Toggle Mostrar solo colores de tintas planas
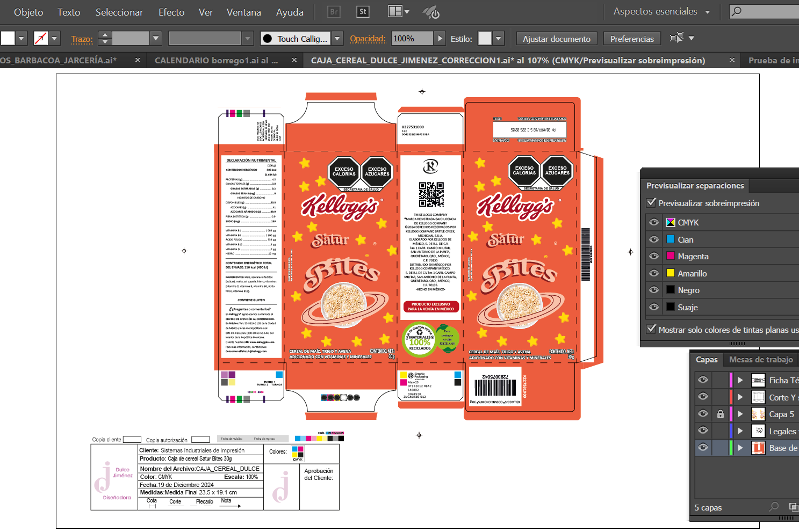This screenshot has height=532, width=799. [652, 330]
